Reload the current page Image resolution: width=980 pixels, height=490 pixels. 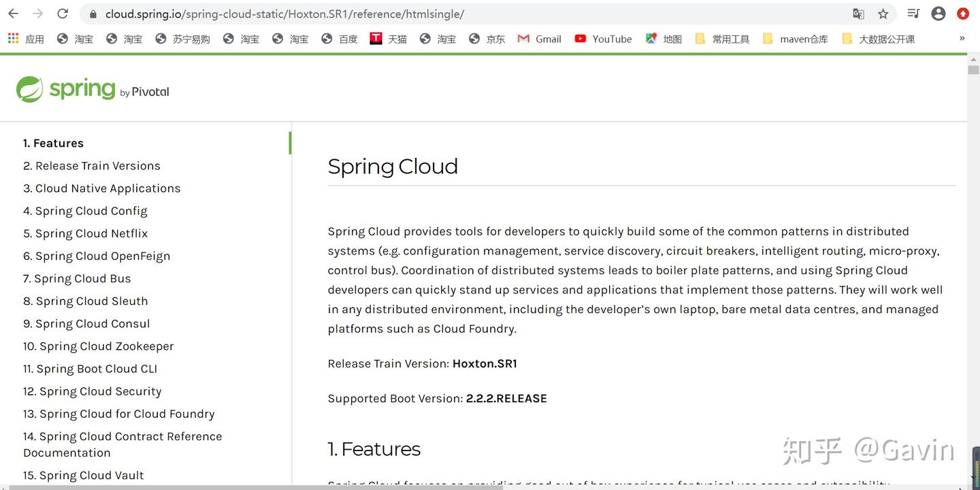pos(63,14)
